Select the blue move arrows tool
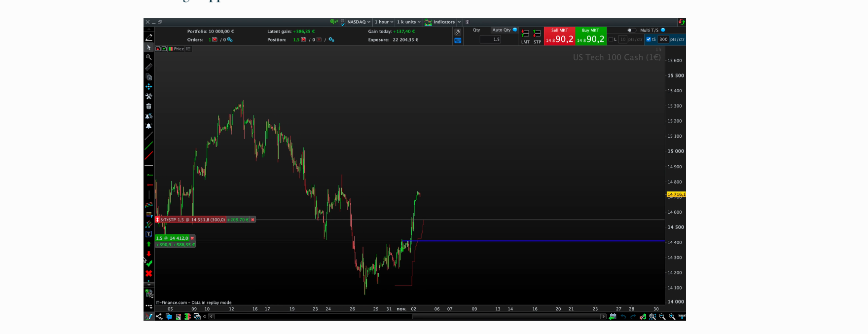The image size is (868, 334). coord(148,87)
